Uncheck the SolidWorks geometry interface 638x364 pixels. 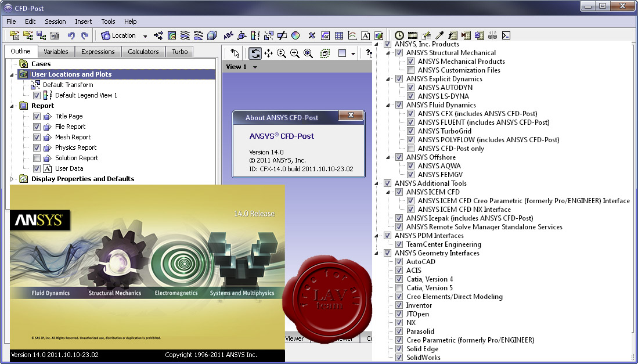pos(399,358)
